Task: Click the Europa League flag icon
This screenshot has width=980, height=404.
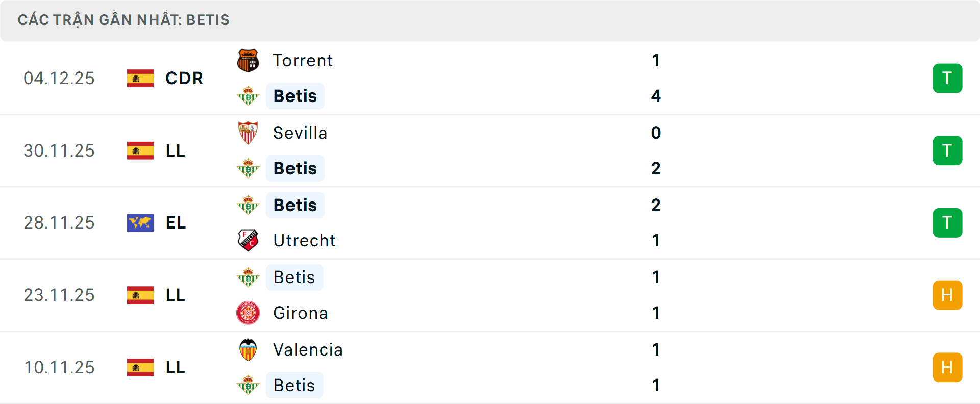Action: click(x=140, y=223)
